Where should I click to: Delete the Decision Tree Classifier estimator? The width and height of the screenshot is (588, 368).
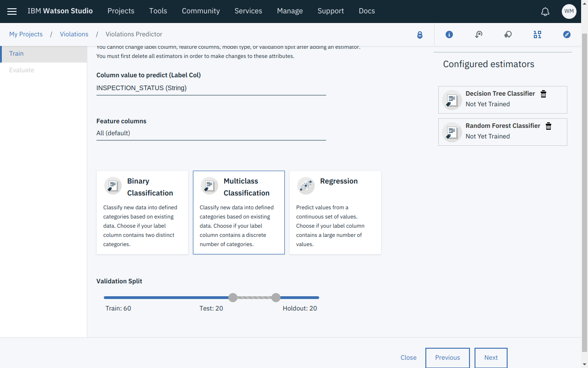[543, 94]
